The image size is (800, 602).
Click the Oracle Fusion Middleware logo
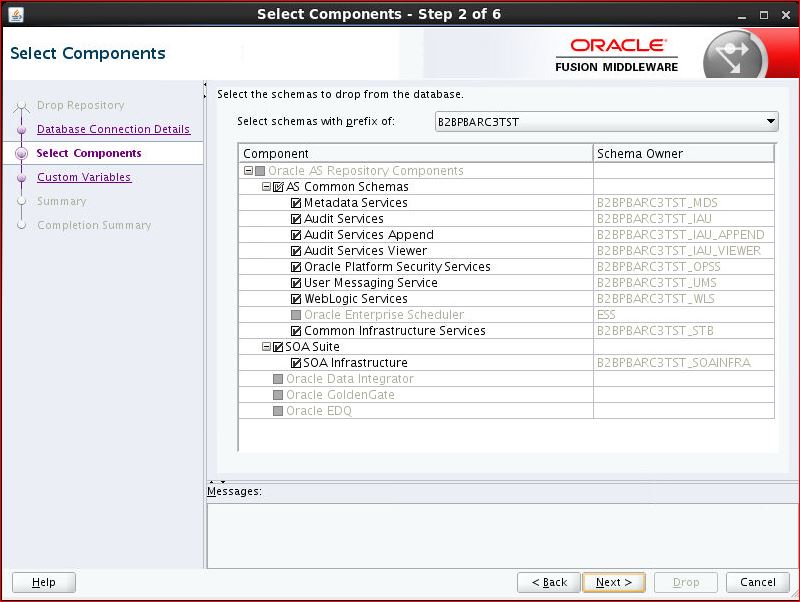(617, 56)
